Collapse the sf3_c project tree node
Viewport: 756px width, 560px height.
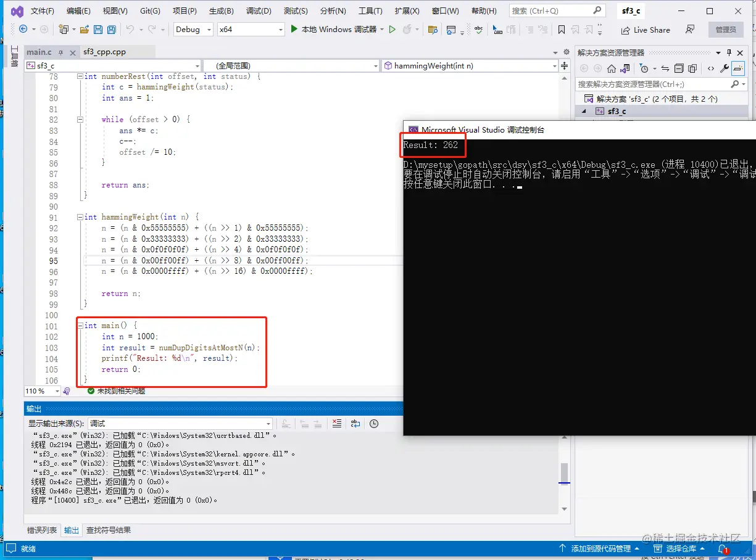pyautogui.click(x=584, y=111)
